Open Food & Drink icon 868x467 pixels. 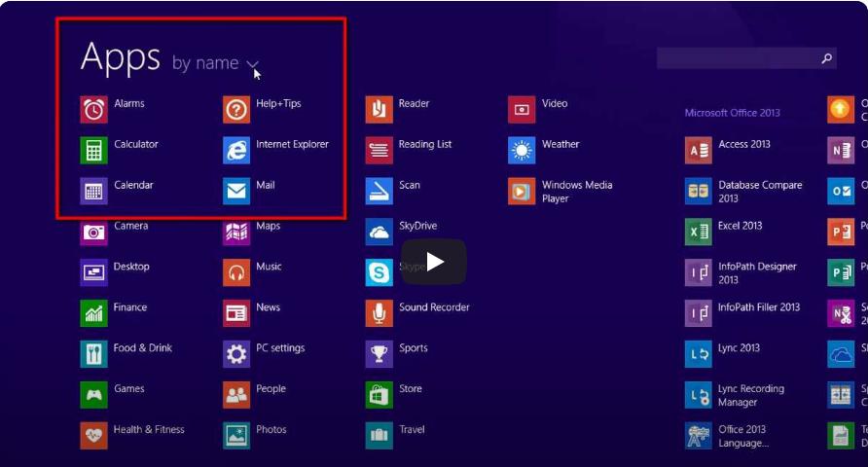pyautogui.click(x=93, y=354)
